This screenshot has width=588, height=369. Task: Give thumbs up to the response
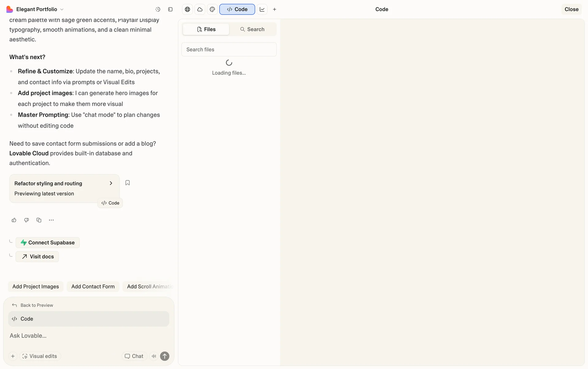[x=14, y=220]
